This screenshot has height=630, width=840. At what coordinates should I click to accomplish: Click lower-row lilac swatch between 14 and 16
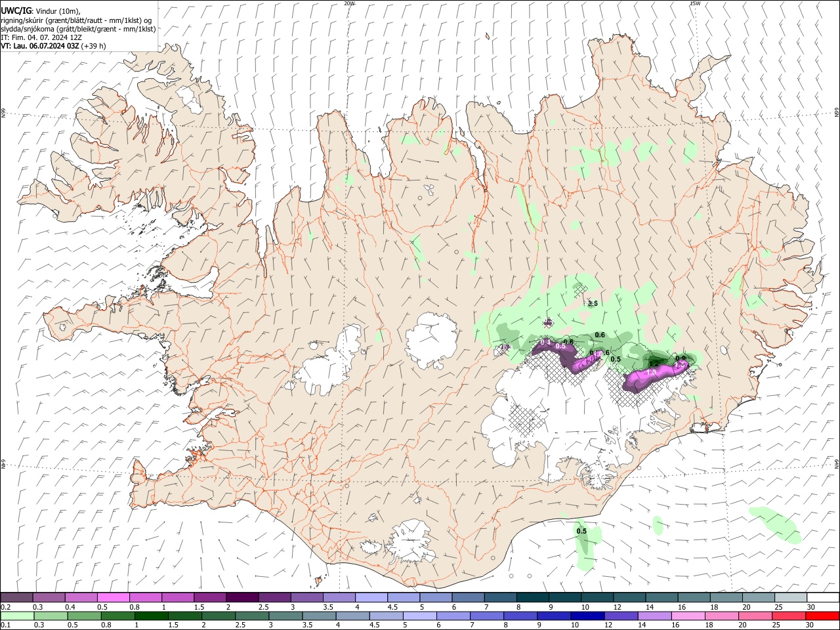coord(654,616)
